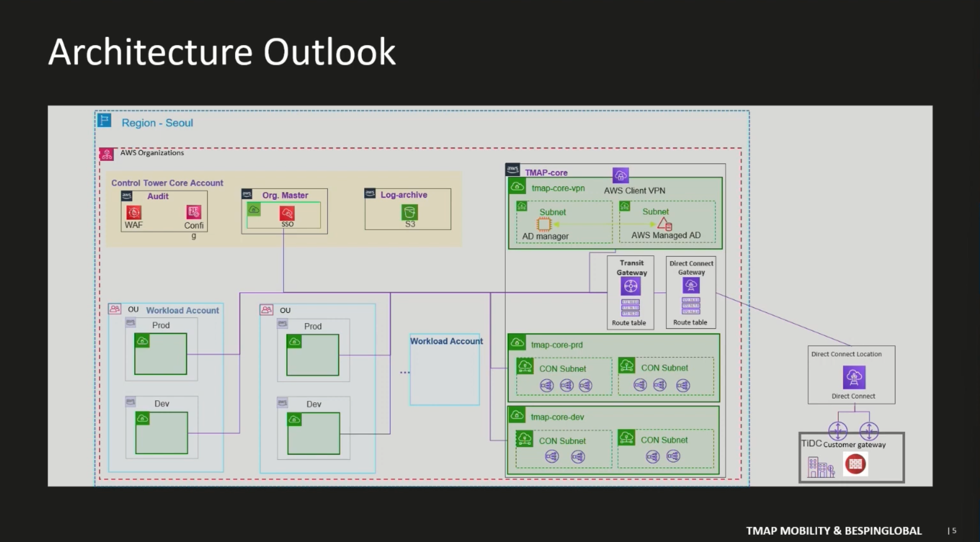This screenshot has height=542, width=980.
Task: Click the Control Tower Core Account label
Action: pos(167,183)
